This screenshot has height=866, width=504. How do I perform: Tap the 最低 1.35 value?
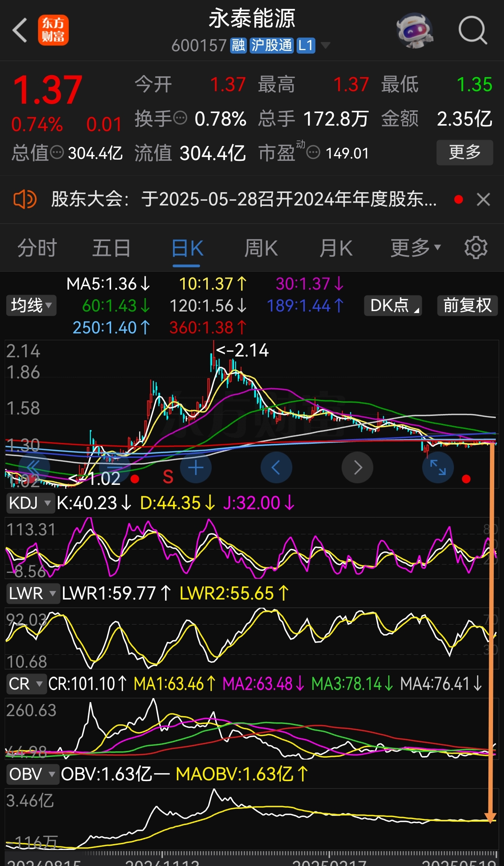pyautogui.click(x=474, y=84)
